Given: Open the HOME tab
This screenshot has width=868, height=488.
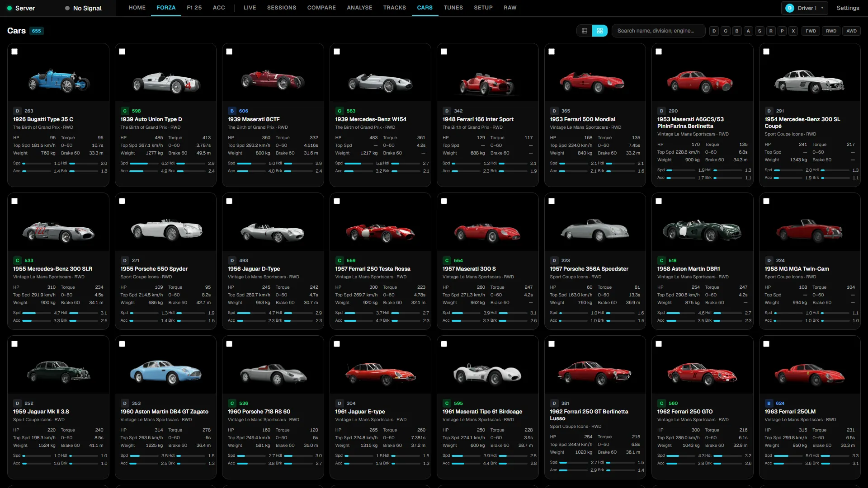Looking at the screenshot, I should [137, 8].
